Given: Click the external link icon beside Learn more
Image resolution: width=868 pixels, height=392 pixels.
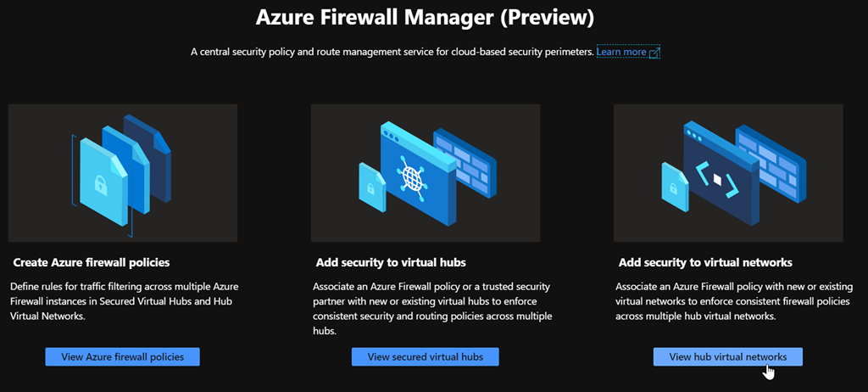Looking at the screenshot, I should click(x=654, y=53).
